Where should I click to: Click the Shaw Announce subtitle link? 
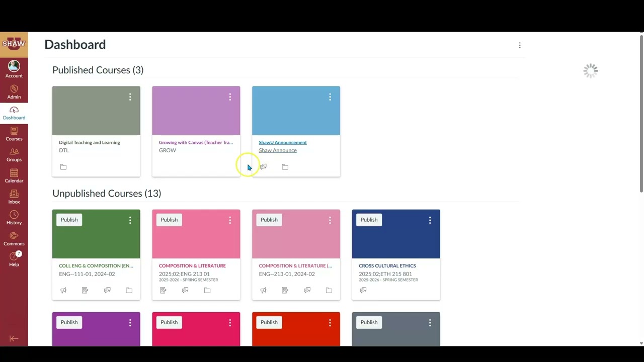coord(278,150)
